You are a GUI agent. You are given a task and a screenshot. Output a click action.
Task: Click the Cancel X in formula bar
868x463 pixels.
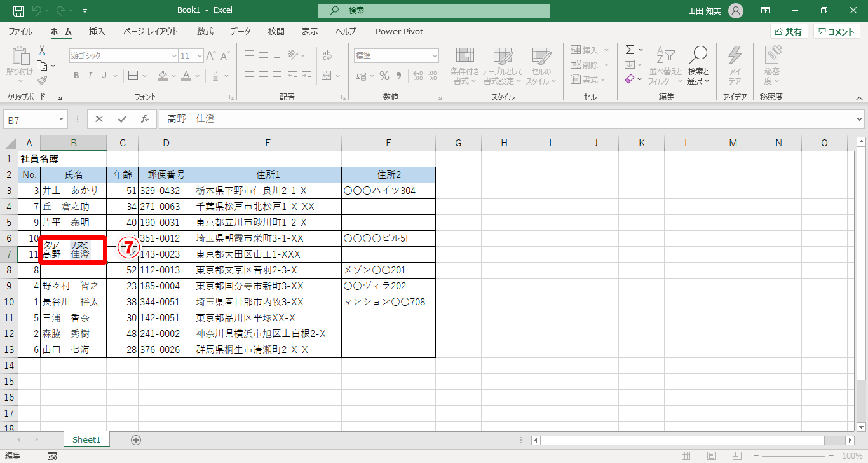coord(99,119)
